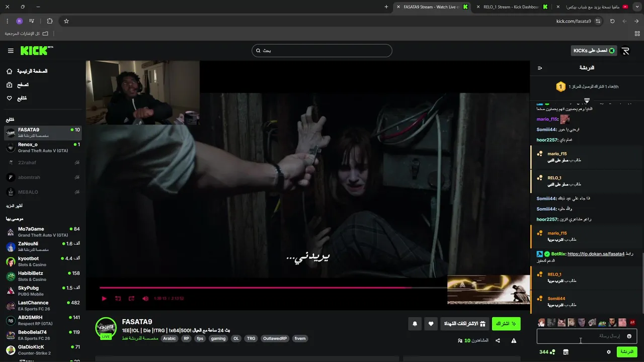Open recommended channel ZaNouNi
Viewport: 644px width, 362px height.
[x=43, y=247]
